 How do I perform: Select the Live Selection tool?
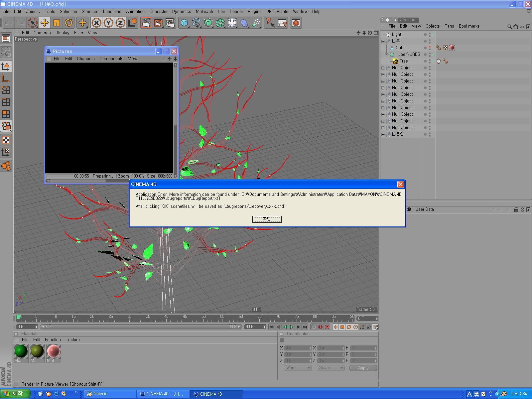(x=32, y=23)
